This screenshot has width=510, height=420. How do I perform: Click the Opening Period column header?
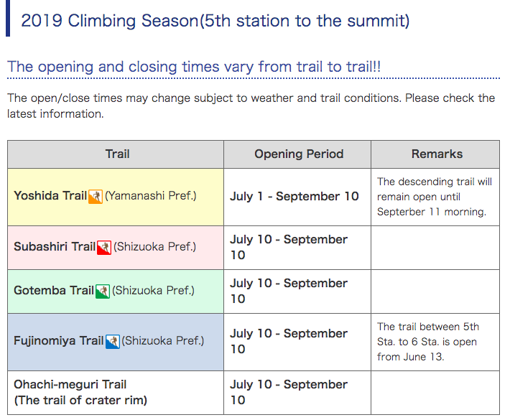[299, 154]
